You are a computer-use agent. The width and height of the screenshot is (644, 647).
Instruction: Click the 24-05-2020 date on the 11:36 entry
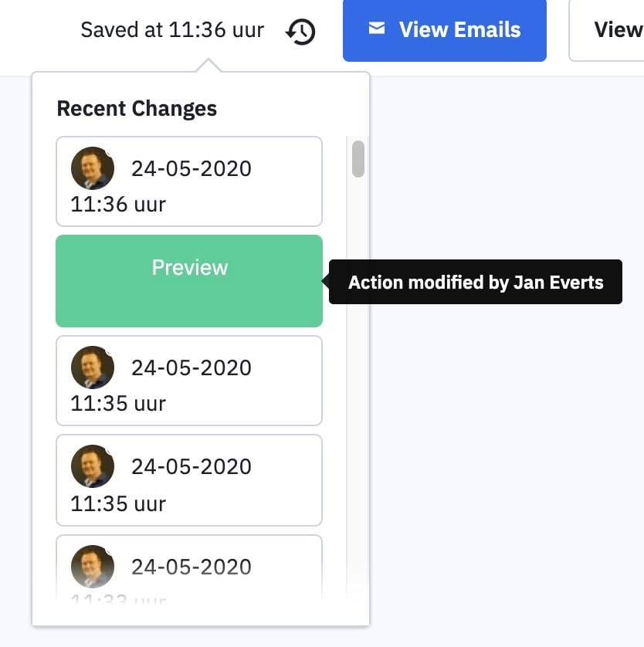(191, 168)
